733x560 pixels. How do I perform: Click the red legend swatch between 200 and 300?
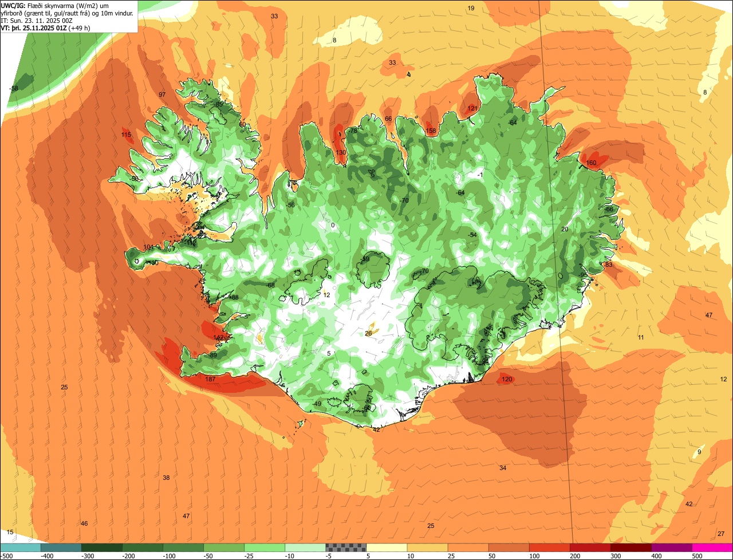point(589,547)
